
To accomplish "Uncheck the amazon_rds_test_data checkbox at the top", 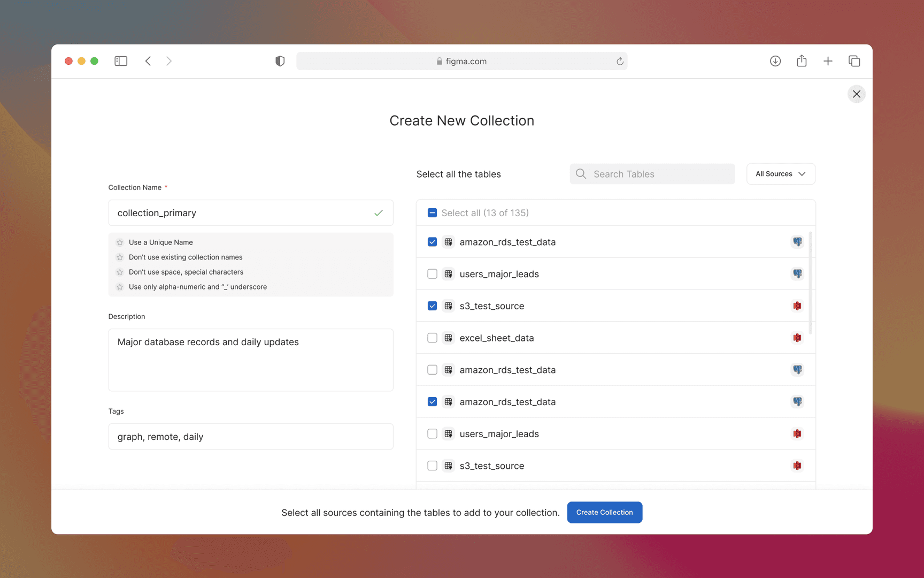I will 432,242.
